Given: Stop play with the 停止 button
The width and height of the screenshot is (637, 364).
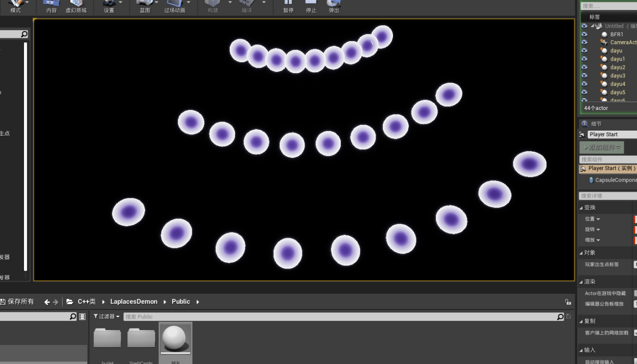Looking at the screenshot, I should 311,6.
